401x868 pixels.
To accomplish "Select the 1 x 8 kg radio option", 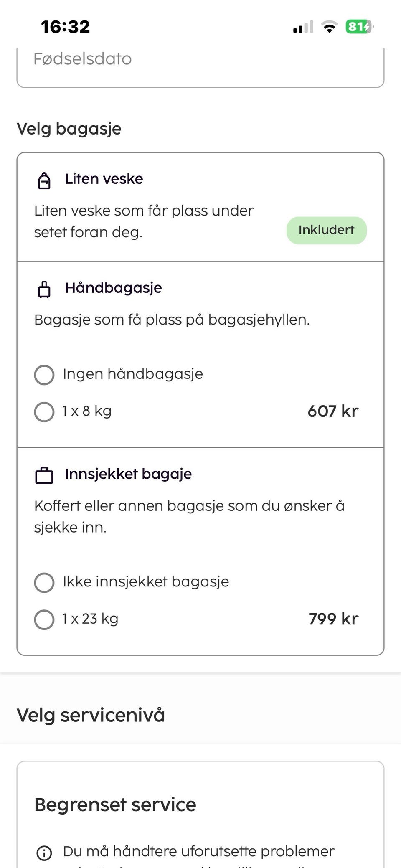I will pyautogui.click(x=44, y=411).
